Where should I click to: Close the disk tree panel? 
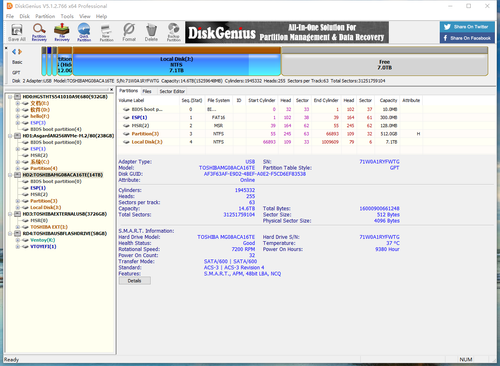tap(111, 89)
